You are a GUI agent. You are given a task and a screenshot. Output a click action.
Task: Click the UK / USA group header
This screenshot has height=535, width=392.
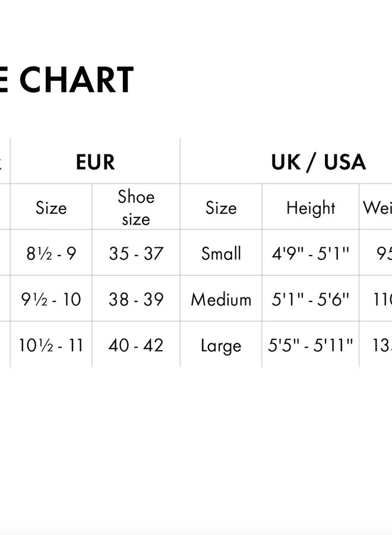(x=318, y=162)
